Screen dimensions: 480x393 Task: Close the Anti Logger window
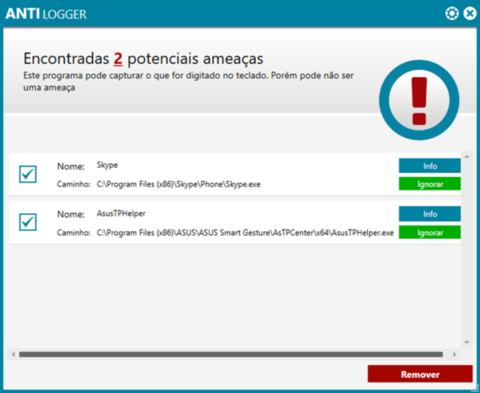(470, 14)
